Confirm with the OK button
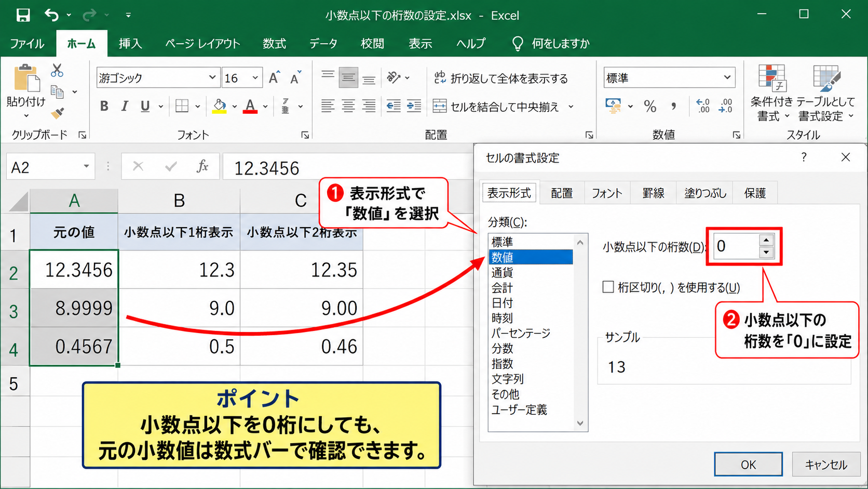The image size is (868, 489). coord(748,465)
